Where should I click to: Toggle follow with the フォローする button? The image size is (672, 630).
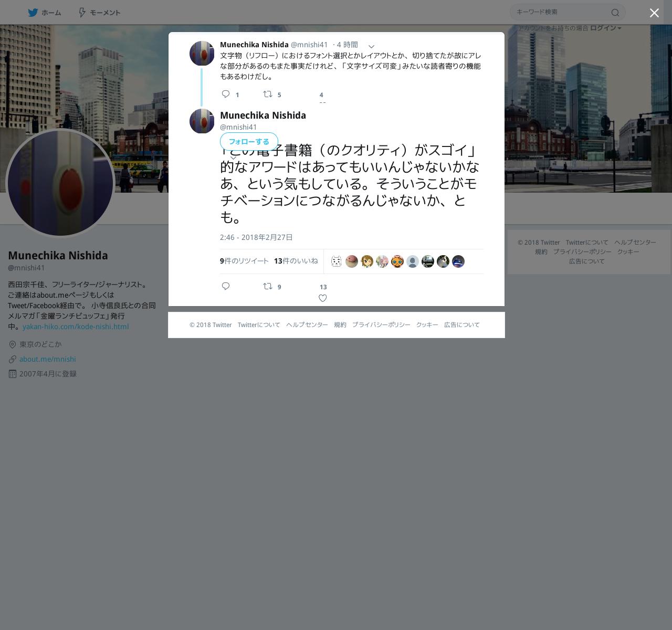pyautogui.click(x=249, y=142)
